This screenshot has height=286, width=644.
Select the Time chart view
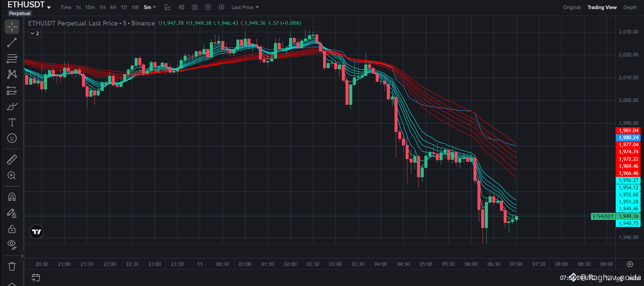pyautogui.click(x=66, y=7)
